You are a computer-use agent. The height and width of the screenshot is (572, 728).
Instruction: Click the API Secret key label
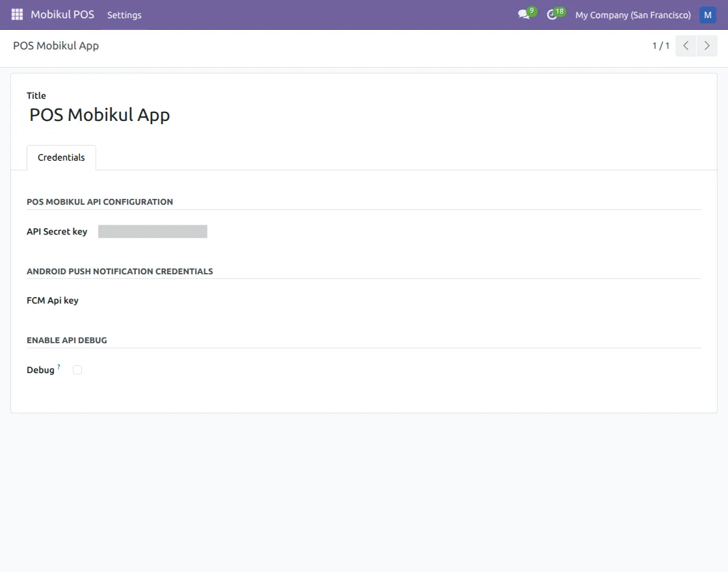coord(57,231)
